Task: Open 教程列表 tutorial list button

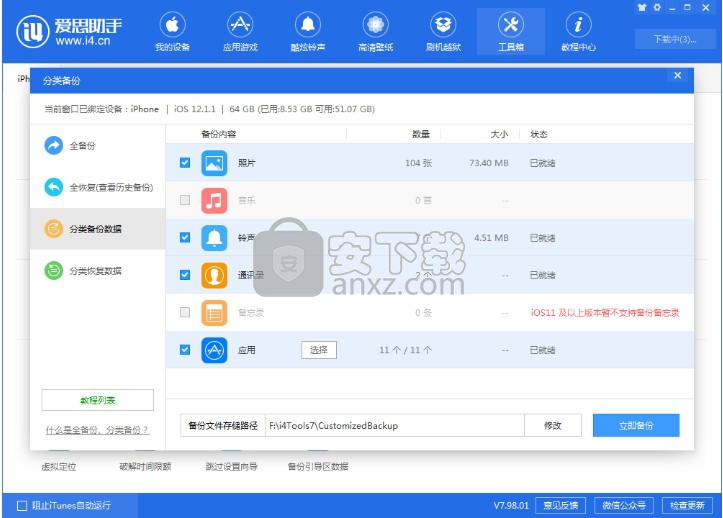Action: (97, 400)
